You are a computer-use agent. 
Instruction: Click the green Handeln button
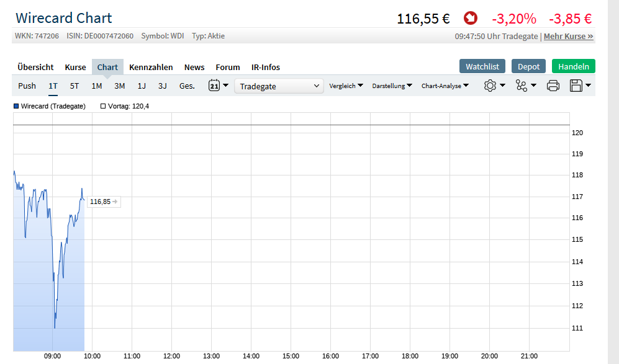pyautogui.click(x=573, y=66)
